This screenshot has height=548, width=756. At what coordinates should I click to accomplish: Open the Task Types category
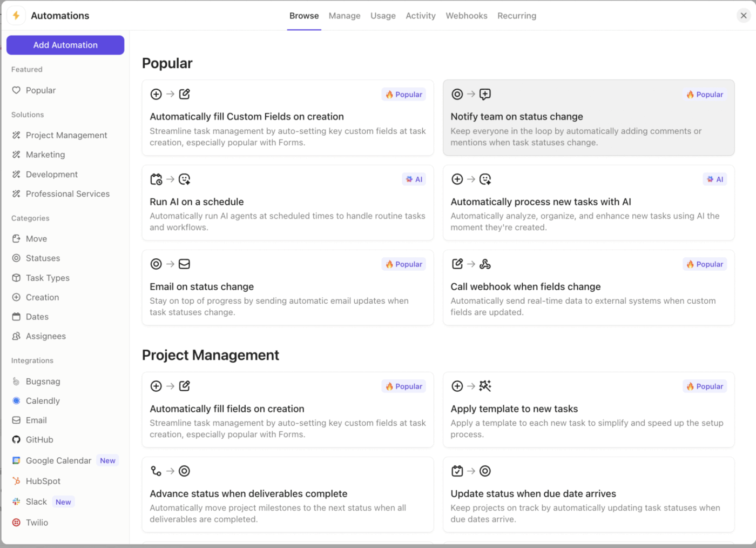tap(47, 278)
